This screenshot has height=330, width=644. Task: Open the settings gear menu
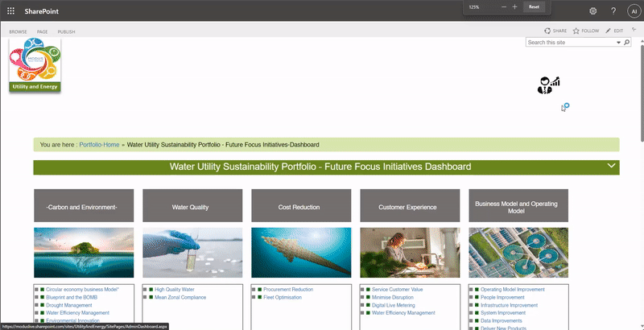point(592,11)
